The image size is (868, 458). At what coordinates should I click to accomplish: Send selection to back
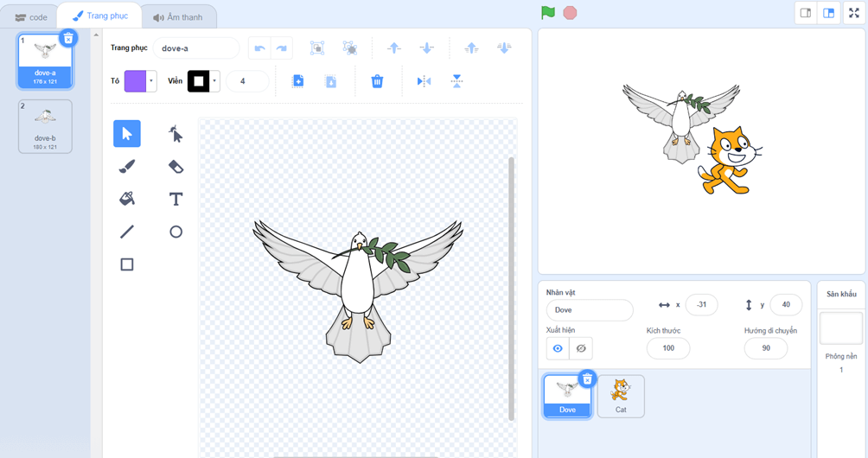click(504, 48)
